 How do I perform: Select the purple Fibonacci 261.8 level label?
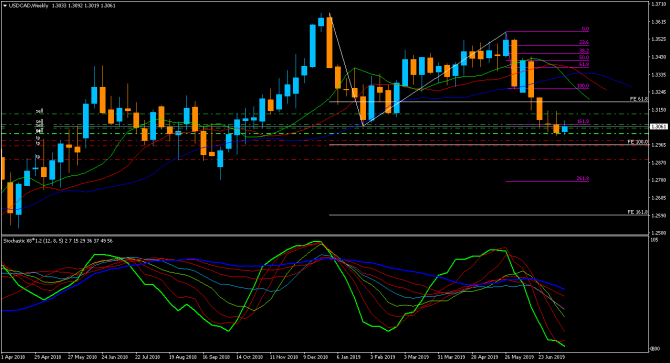[x=583, y=178]
